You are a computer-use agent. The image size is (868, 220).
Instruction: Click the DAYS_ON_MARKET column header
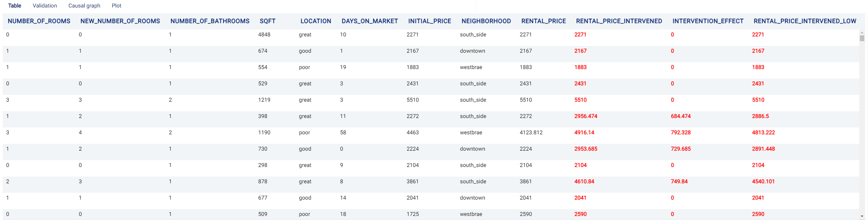click(x=370, y=21)
